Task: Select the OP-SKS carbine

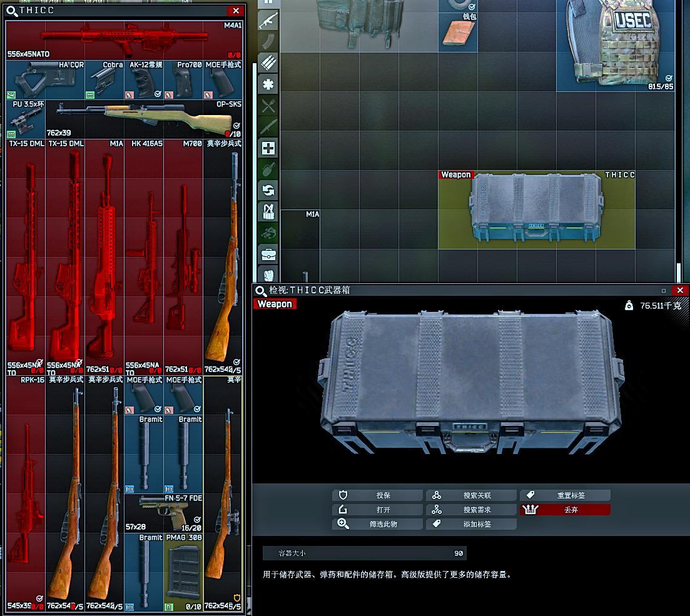Action: 144,119
